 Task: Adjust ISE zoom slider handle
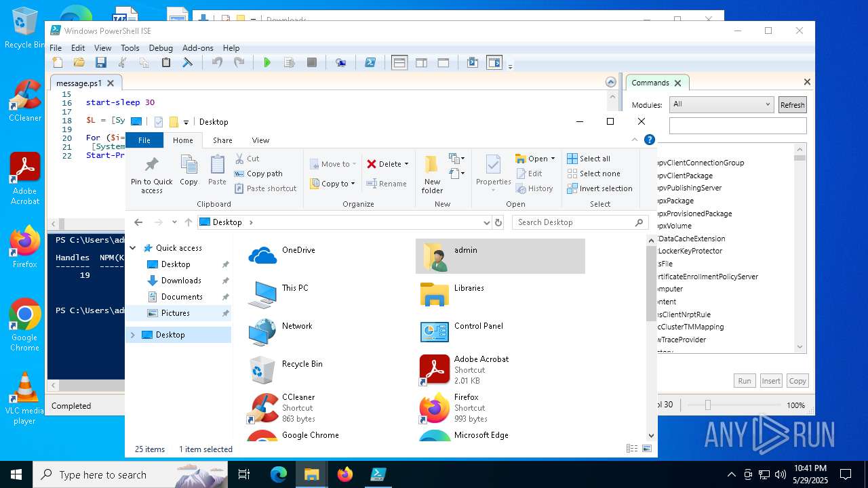click(708, 405)
